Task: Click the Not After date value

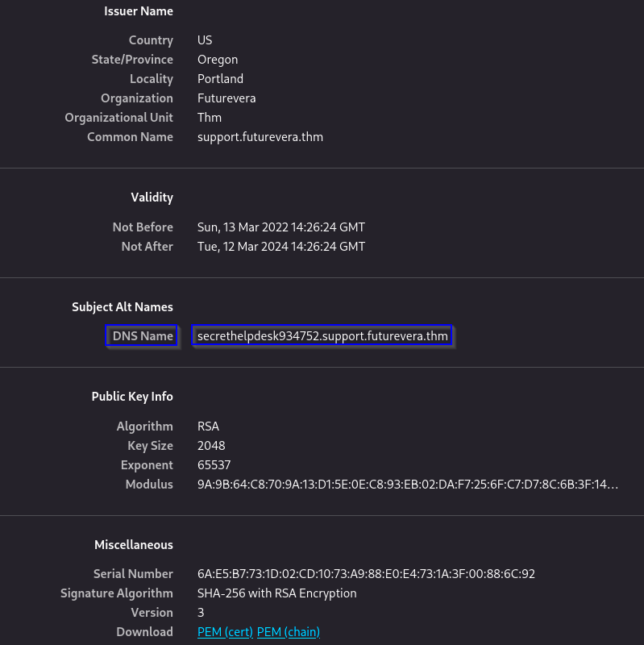Action: pos(280,247)
